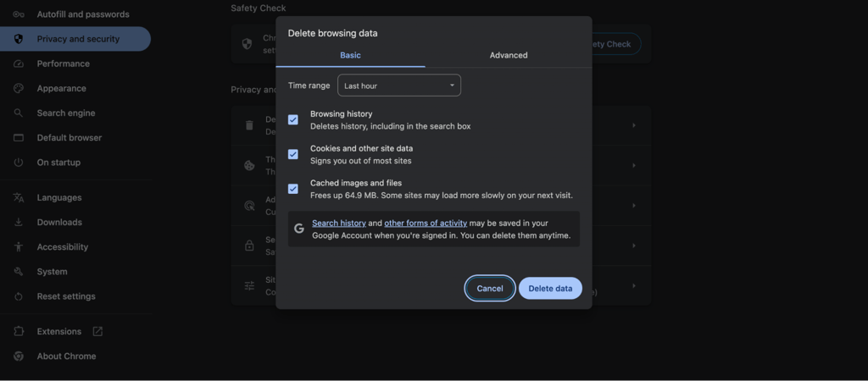This screenshot has height=381, width=868.
Task: Uncheck the Browsing history checkbox
Action: [293, 119]
